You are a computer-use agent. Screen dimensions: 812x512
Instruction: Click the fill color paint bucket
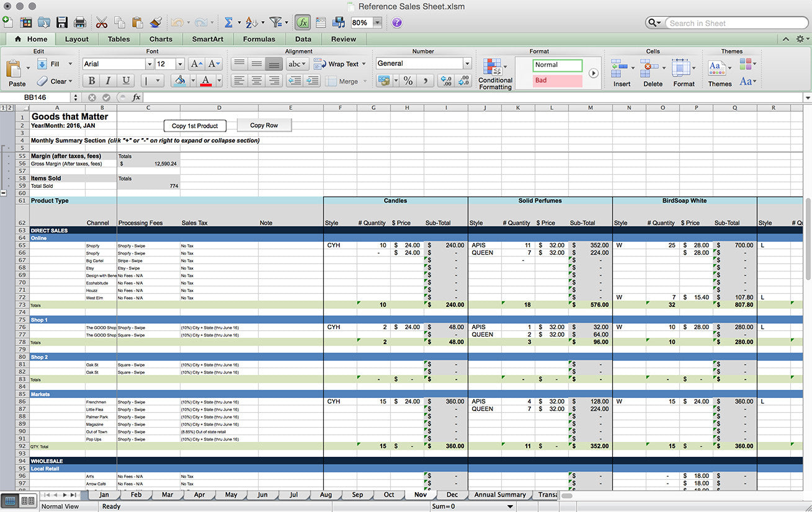(180, 81)
